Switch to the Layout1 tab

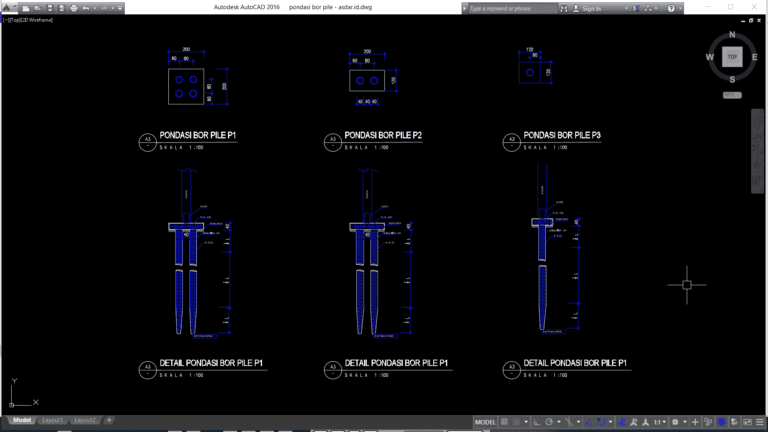(52, 420)
